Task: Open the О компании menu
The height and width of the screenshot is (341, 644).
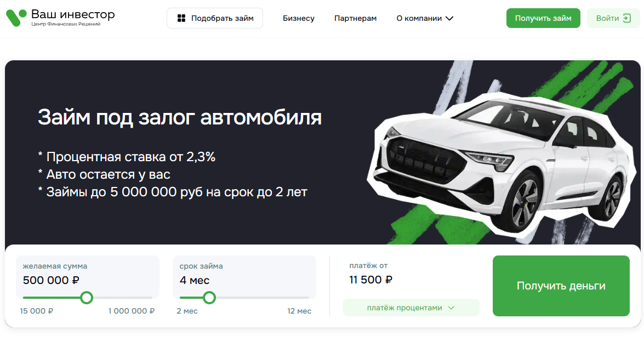Action: click(x=419, y=18)
